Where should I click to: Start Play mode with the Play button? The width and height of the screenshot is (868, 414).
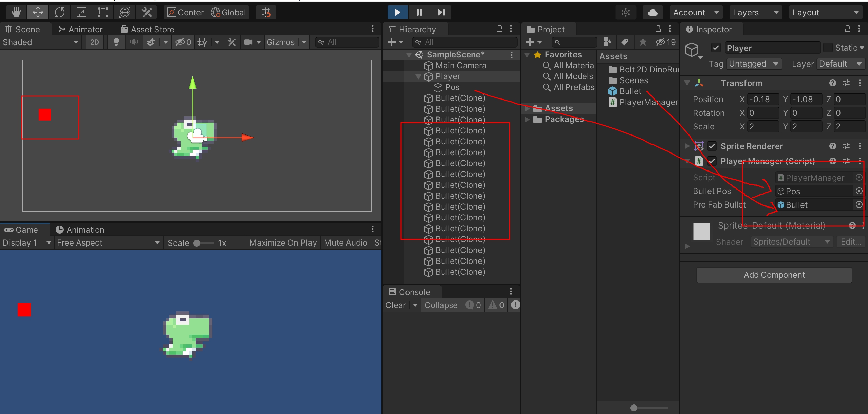click(x=397, y=13)
